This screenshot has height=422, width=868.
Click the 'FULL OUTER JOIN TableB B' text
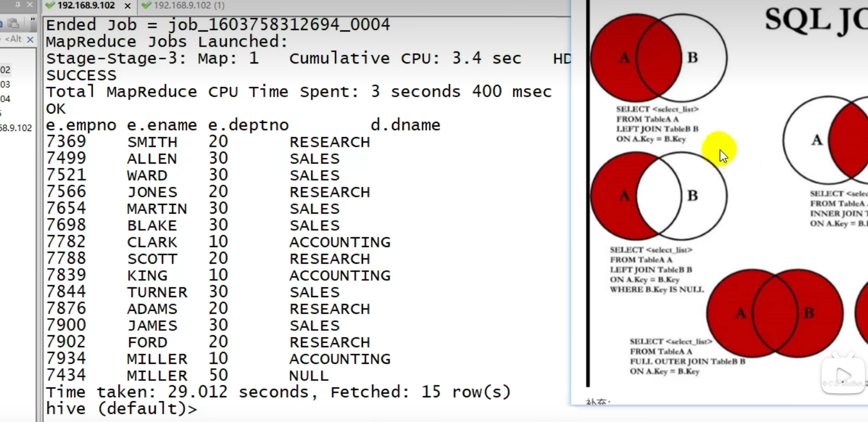688,361
